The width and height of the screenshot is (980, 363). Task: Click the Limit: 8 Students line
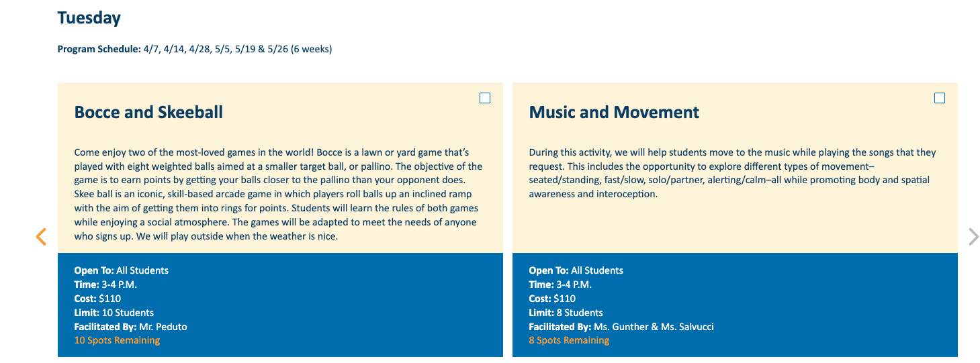566,313
